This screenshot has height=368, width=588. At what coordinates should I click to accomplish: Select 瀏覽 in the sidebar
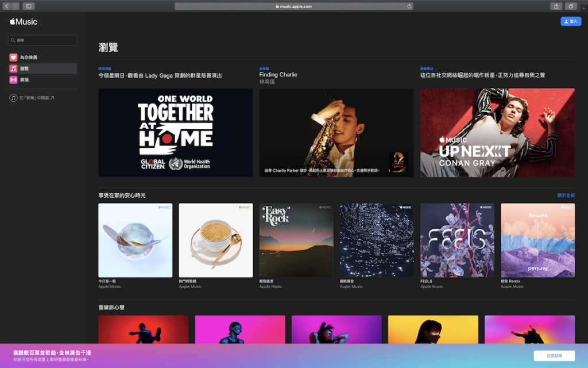pyautogui.click(x=42, y=68)
